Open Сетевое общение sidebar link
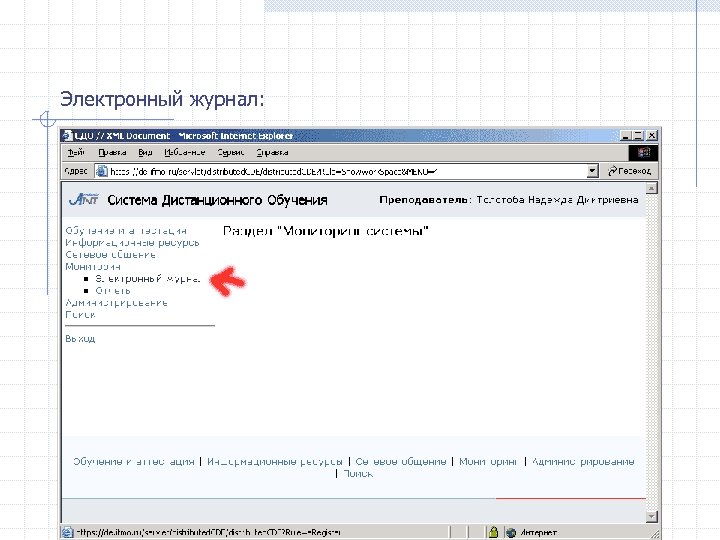This screenshot has width=720, height=540. click(x=110, y=254)
